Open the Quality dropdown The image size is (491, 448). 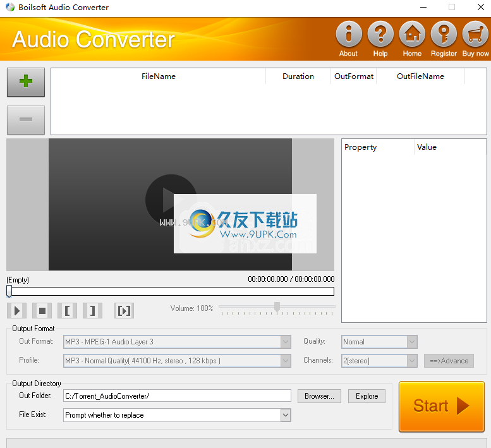pos(412,342)
